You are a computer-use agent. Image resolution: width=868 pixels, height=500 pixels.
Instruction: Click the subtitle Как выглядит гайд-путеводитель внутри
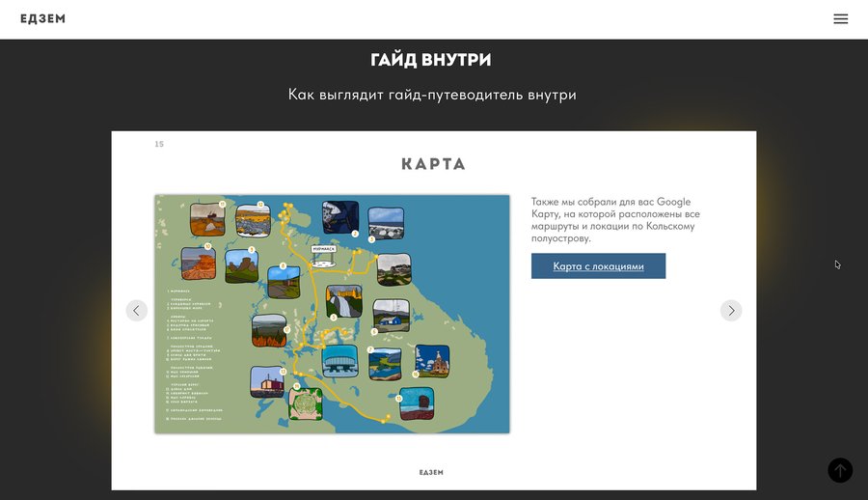432,95
